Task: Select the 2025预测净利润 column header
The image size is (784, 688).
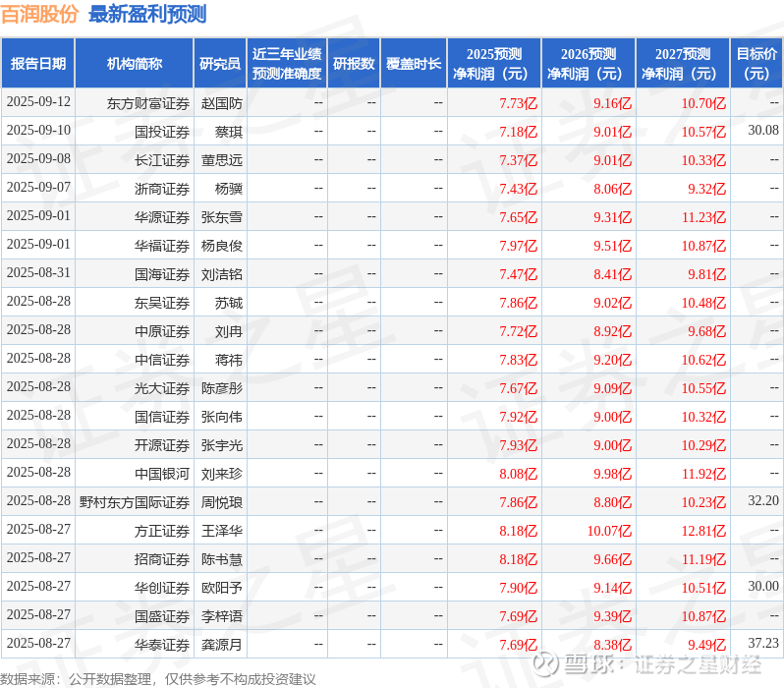Action: (494, 64)
